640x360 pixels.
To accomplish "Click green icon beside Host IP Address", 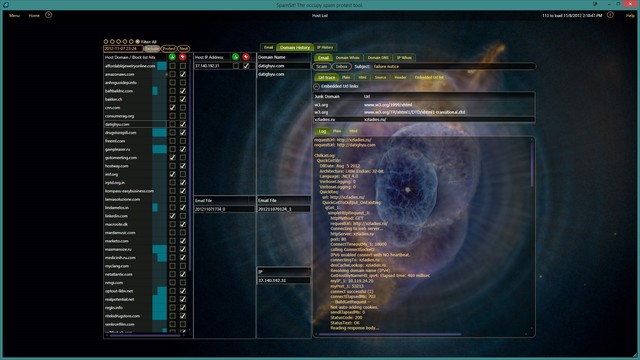I will click(x=236, y=57).
